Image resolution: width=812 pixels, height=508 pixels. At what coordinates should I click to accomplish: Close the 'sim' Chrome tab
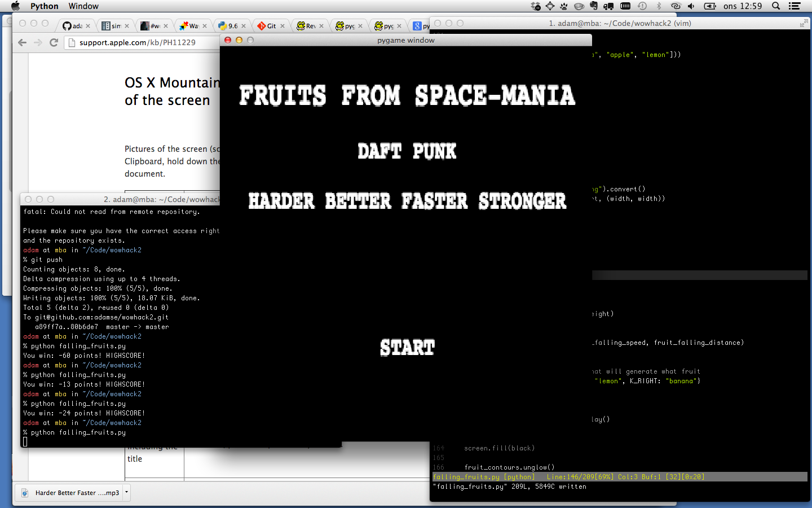(x=127, y=26)
